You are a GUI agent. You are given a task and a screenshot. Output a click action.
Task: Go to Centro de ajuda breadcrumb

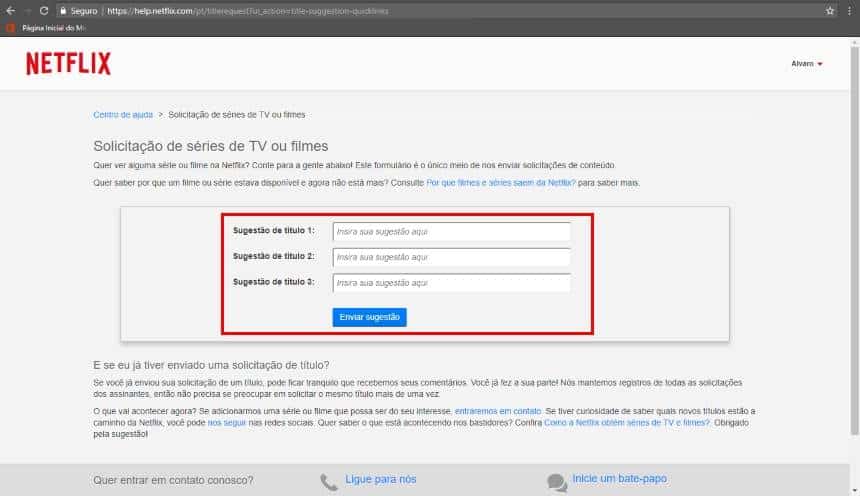point(123,115)
